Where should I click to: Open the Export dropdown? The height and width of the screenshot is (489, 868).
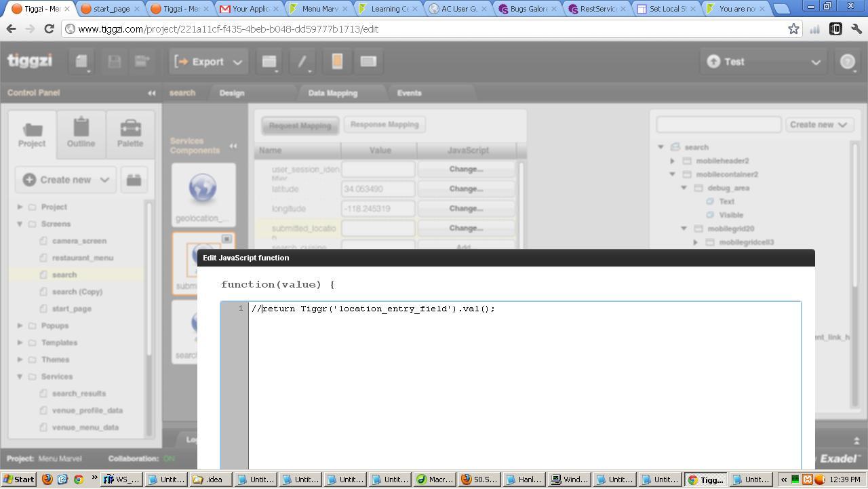(208, 62)
